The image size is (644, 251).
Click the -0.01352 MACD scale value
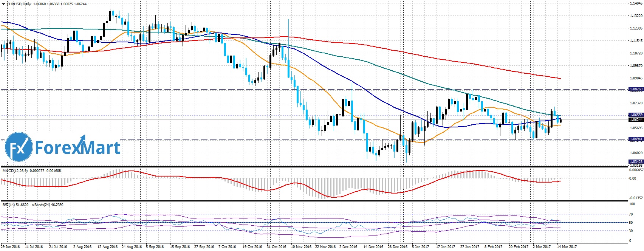(636, 198)
